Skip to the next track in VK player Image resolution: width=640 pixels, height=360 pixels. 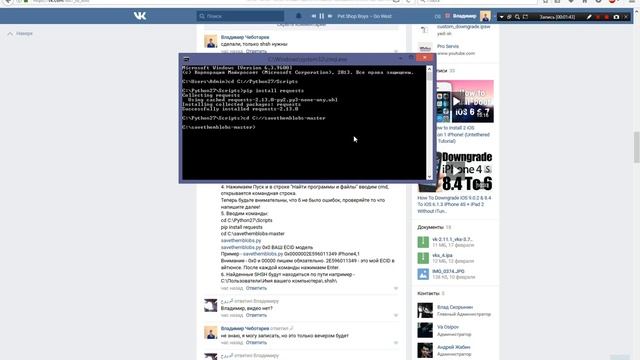click(330, 16)
